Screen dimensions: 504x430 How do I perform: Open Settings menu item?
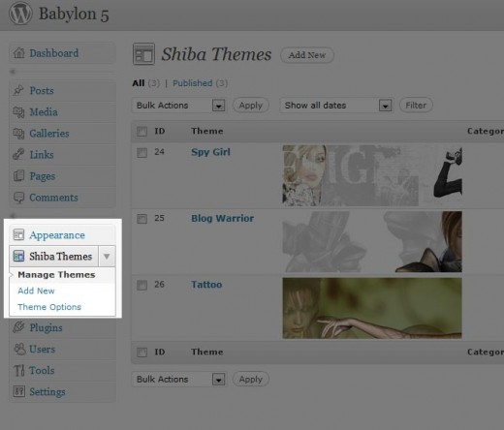point(47,392)
